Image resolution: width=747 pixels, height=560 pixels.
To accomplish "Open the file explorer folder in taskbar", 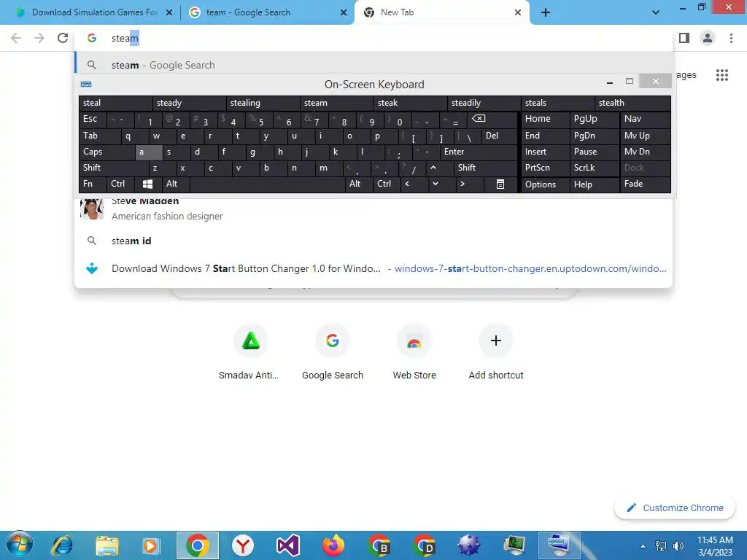I will click(x=107, y=545).
